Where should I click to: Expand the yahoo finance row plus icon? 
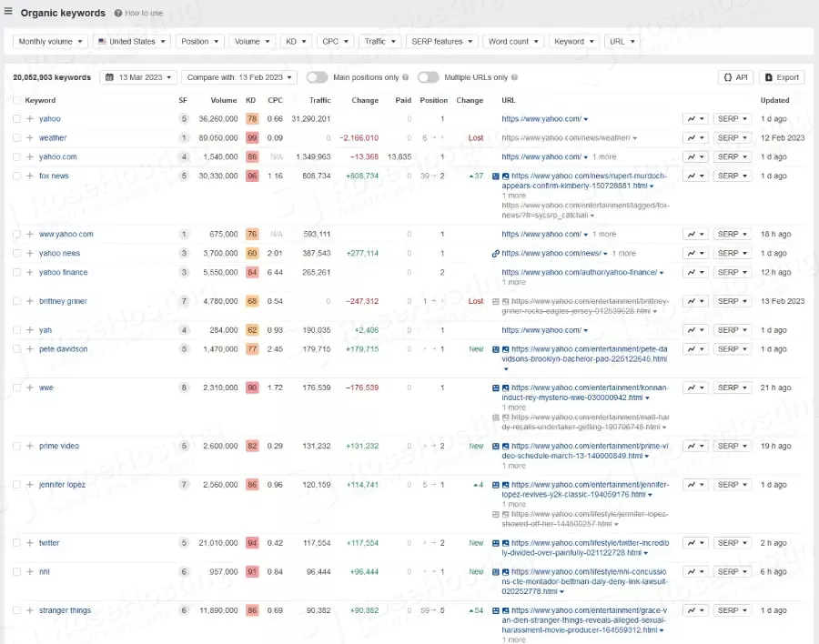coord(30,272)
